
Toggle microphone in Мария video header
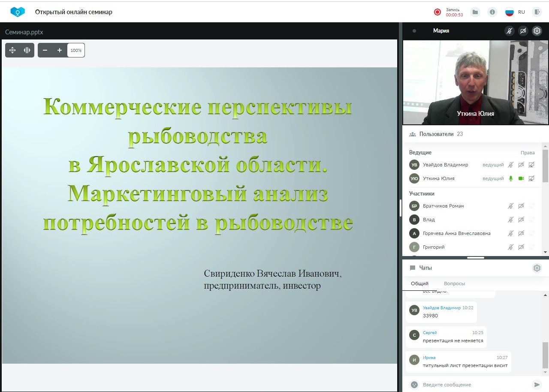(509, 31)
